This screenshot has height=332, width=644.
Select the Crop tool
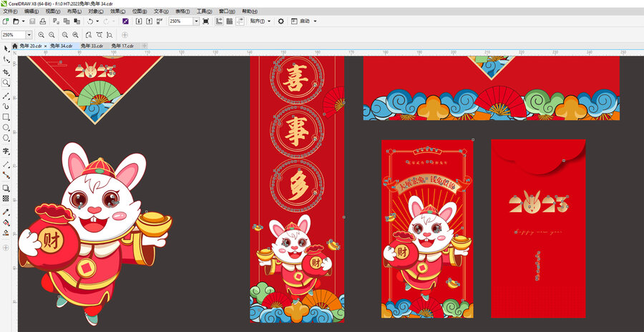(6, 72)
